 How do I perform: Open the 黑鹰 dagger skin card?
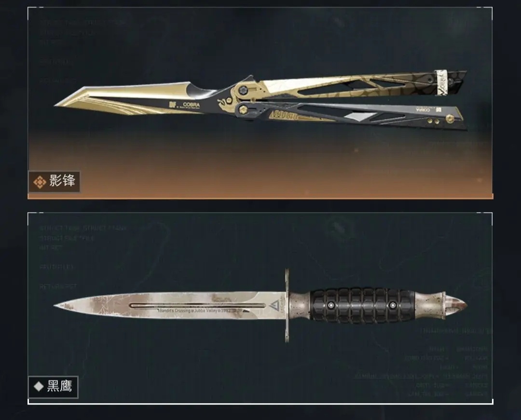point(260,308)
